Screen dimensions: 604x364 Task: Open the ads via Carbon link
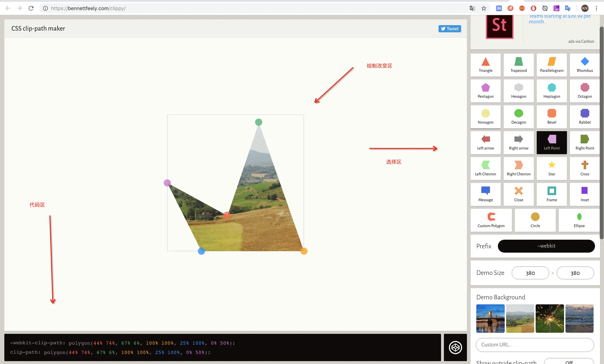click(x=581, y=41)
